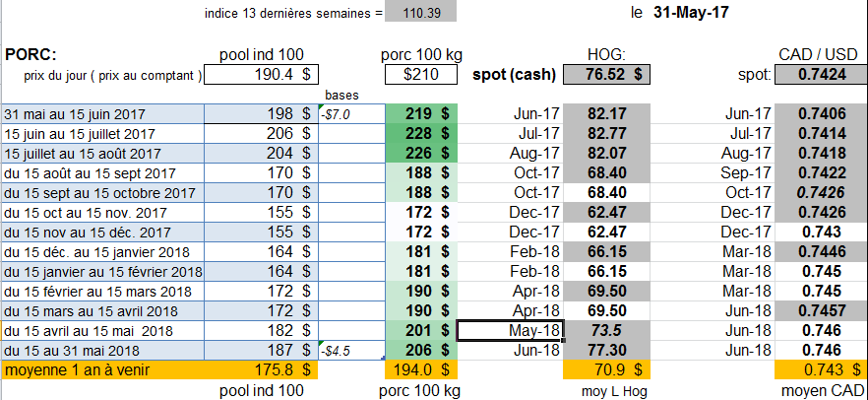868x400 pixels.
Task: Click the 219 $ green cell
Action: click(x=421, y=113)
